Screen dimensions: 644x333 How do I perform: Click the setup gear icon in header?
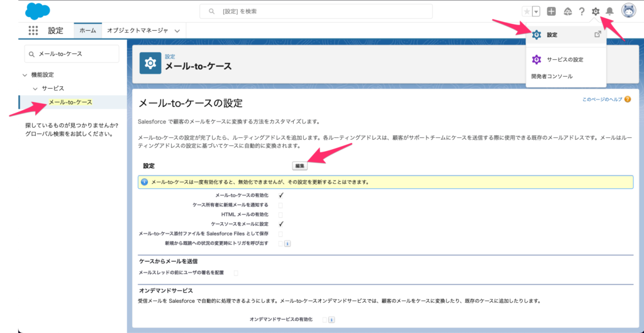coord(596,11)
